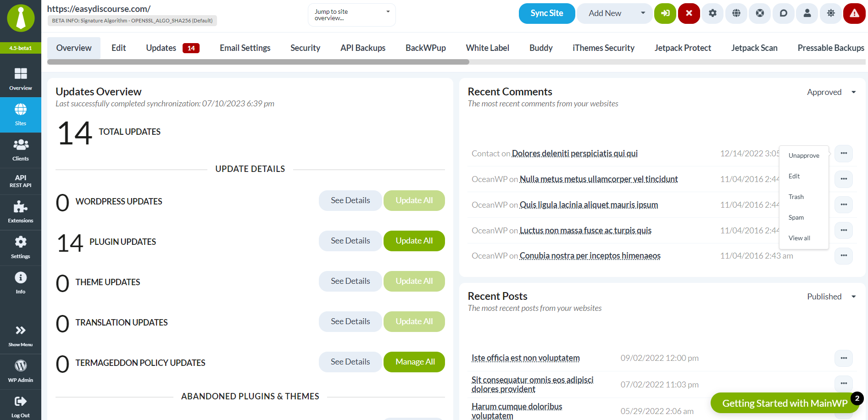Select Spam from comment context menu
The width and height of the screenshot is (868, 420).
coord(804,217)
